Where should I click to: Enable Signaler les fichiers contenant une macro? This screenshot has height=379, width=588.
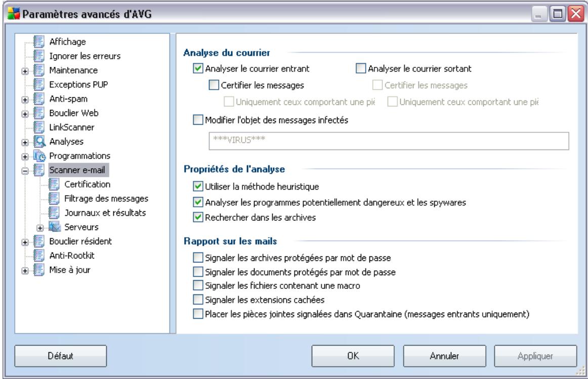198,285
